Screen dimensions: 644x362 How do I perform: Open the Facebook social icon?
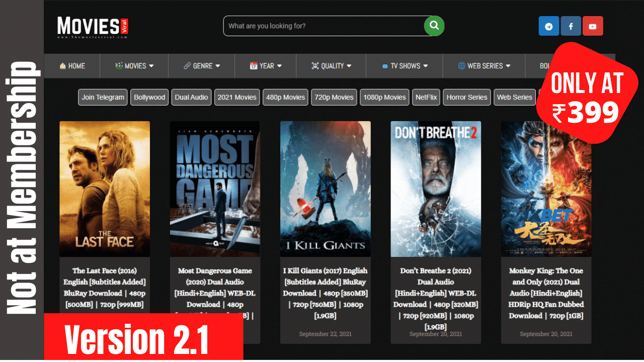(x=571, y=26)
